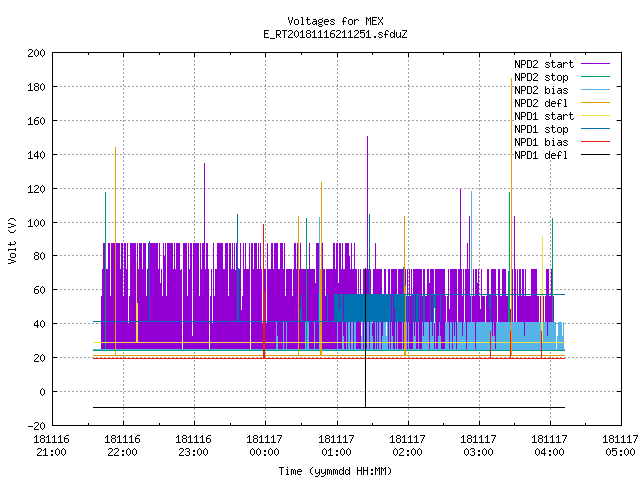
Task: Click the 'NPD1 defl' legend label
Action: point(541,156)
